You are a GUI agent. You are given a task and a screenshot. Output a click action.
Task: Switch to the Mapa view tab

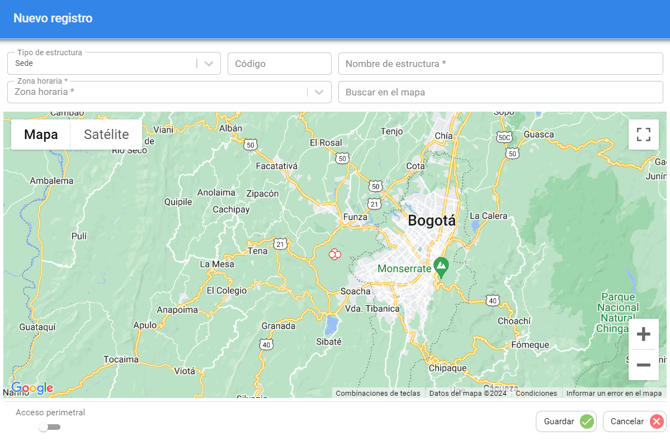click(x=41, y=135)
